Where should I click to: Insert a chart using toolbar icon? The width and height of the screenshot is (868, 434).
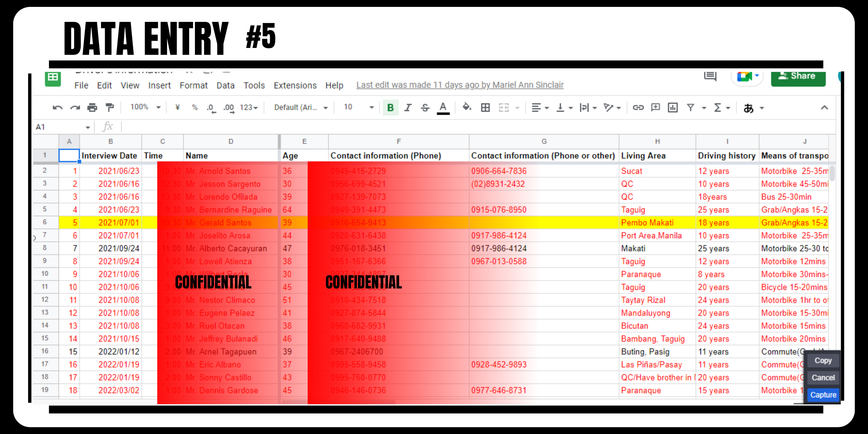[x=673, y=108]
